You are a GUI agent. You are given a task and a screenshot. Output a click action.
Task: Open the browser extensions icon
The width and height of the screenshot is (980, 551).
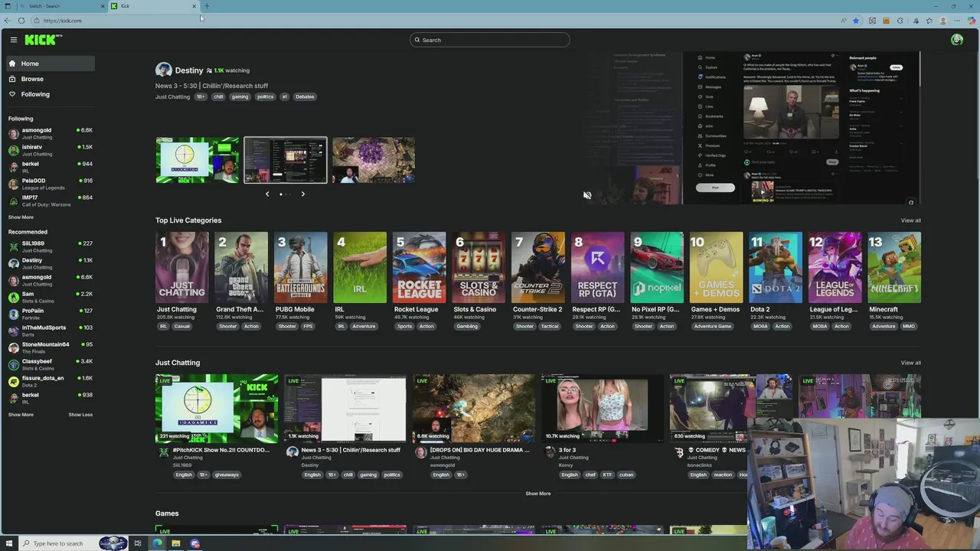pos(900,21)
